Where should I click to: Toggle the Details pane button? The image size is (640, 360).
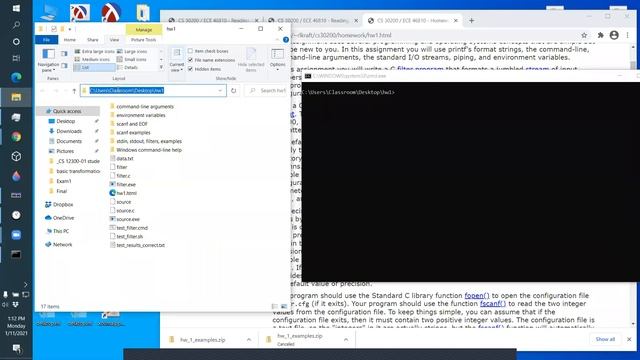[64, 65]
